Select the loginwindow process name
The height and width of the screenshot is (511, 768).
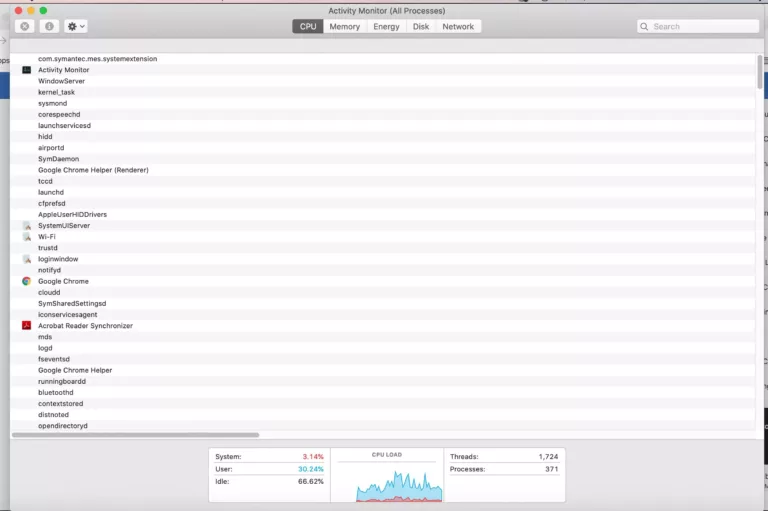click(x=58, y=259)
